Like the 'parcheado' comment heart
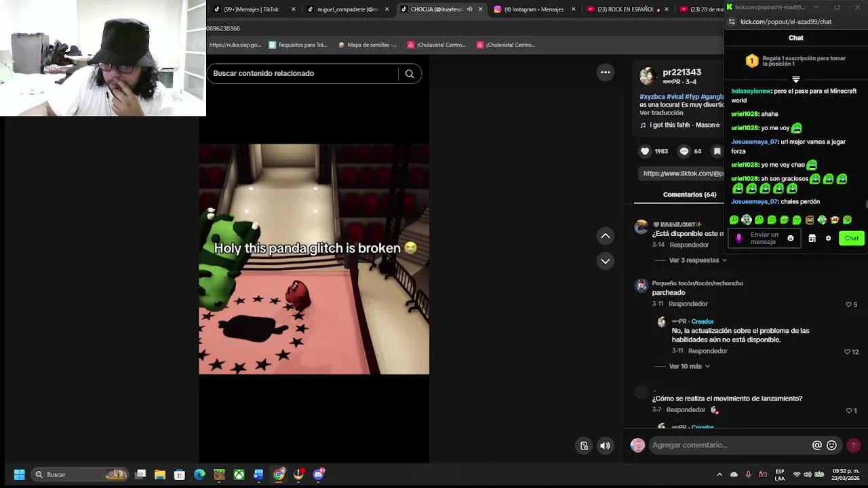The width and height of the screenshot is (868, 488). pyautogui.click(x=848, y=304)
